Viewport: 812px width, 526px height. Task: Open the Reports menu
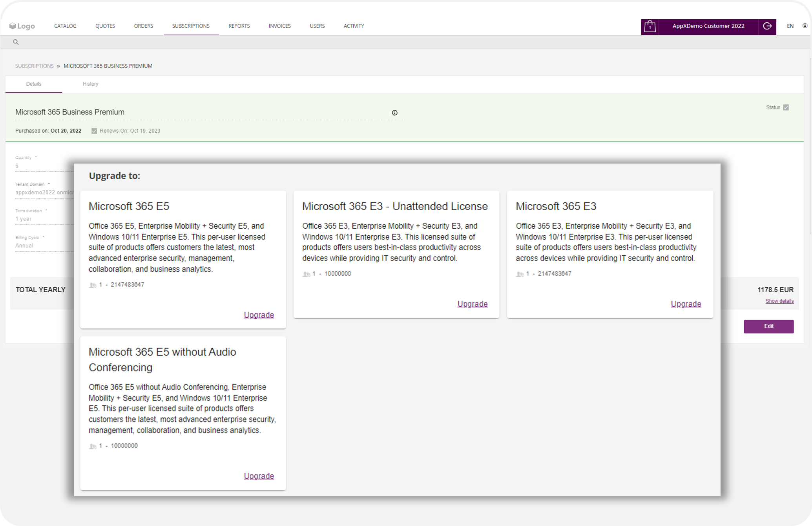click(x=239, y=26)
